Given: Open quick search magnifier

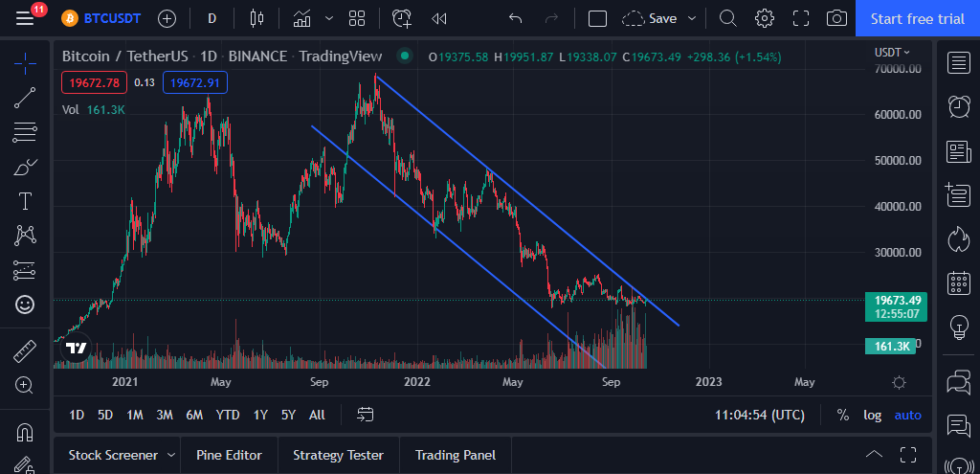Looking at the screenshot, I should (727, 18).
